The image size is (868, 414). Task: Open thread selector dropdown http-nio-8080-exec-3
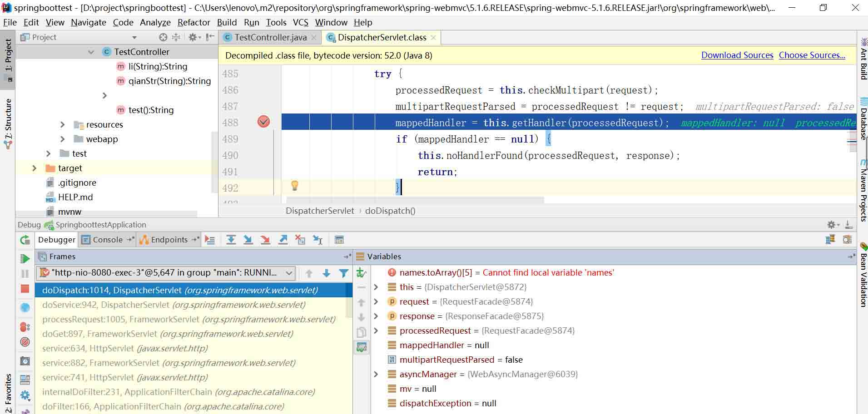click(x=166, y=273)
